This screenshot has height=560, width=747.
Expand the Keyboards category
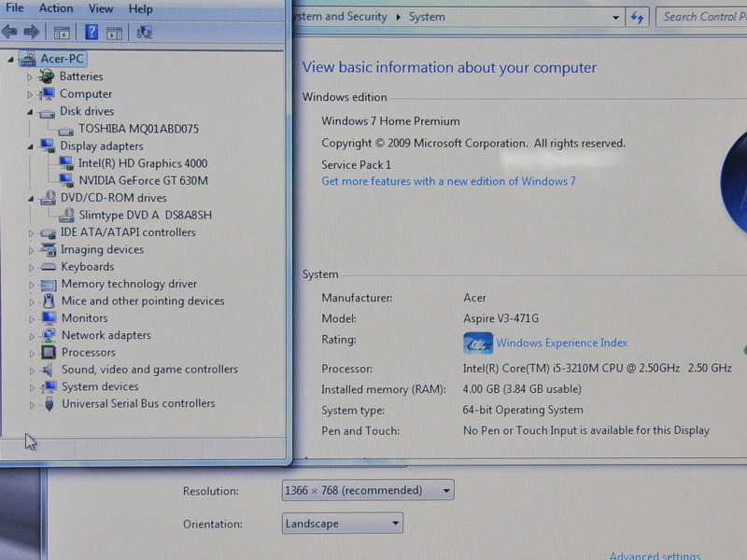[32, 268]
